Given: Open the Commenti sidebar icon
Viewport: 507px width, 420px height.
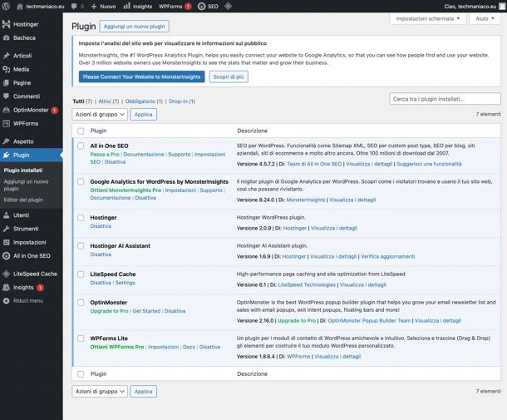Looking at the screenshot, I should pyautogui.click(x=6, y=96).
